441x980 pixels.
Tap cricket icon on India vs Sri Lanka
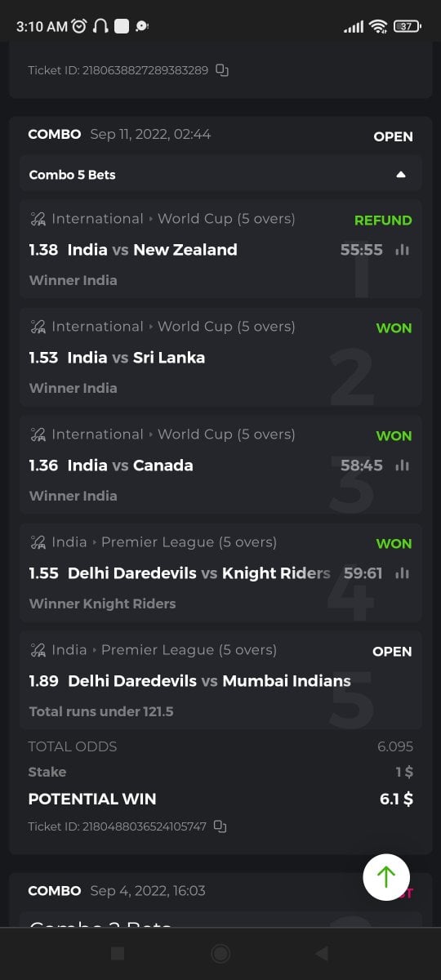point(38,327)
